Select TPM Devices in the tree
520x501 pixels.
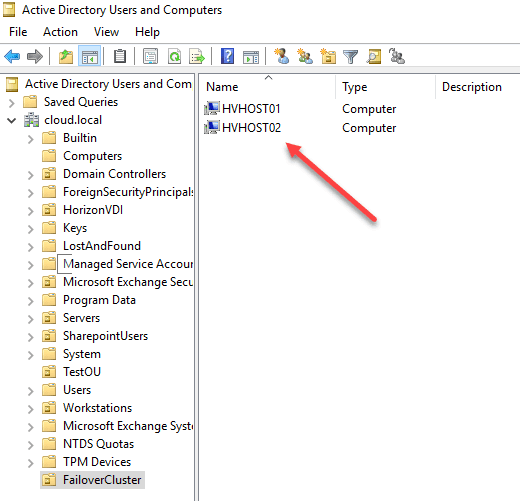(97, 462)
